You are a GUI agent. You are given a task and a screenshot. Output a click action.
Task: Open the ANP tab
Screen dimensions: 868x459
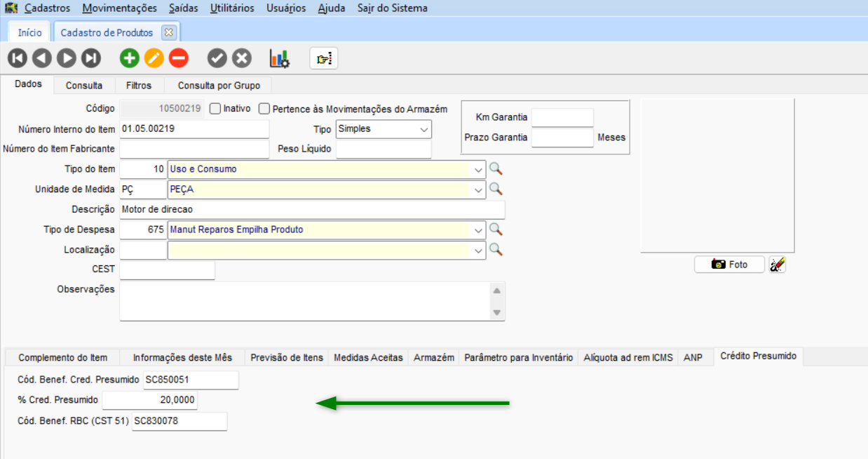tap(693, 357)
